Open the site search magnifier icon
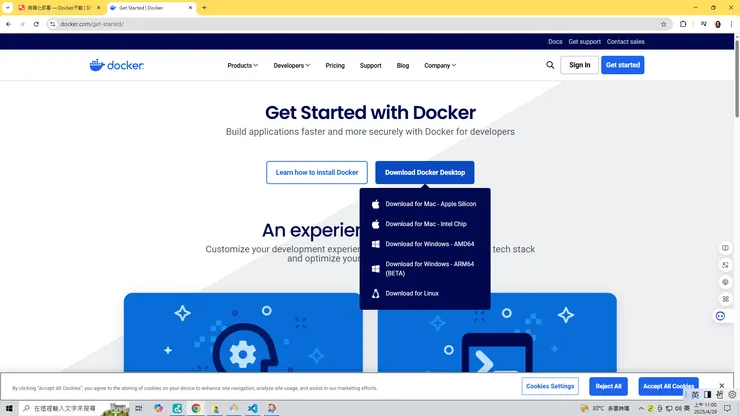This screenshot has height=416, width=740. point(550,65)
